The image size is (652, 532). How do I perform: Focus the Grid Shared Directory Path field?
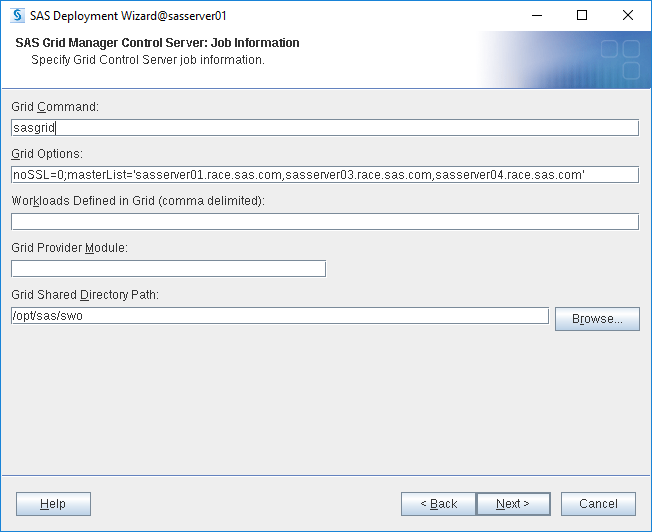[280, 316]
